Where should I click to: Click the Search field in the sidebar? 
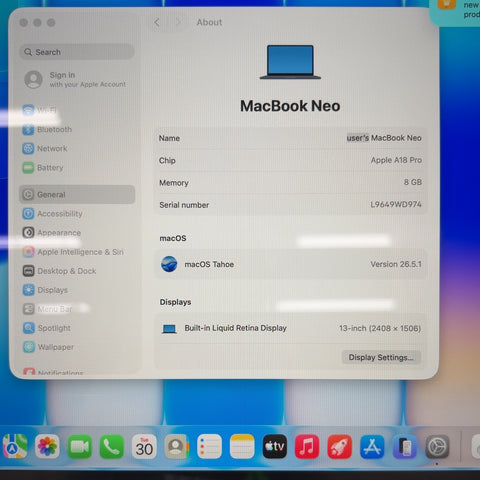point(77,52)
